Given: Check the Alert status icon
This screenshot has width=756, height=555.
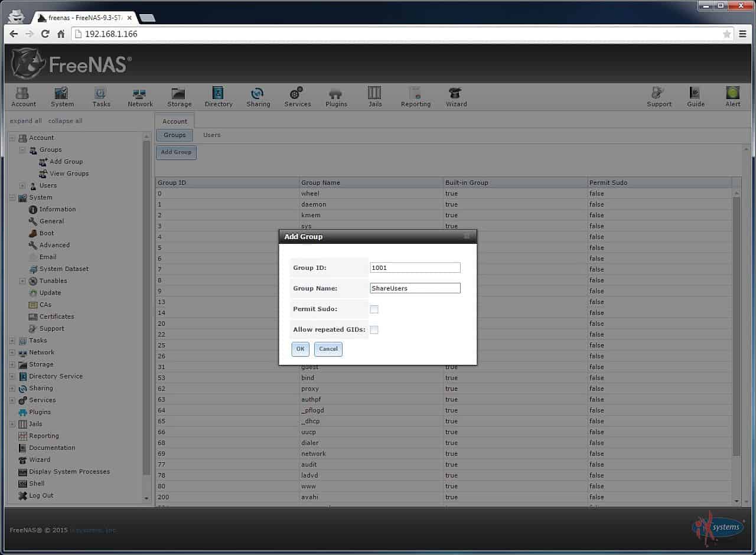Looking at the screenshot, I should (733, 97).
